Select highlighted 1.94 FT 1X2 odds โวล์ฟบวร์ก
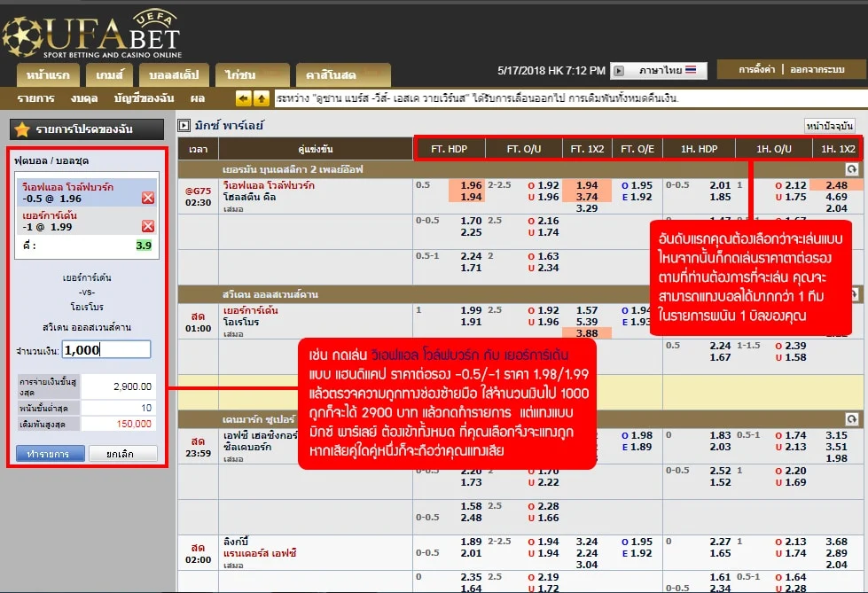 tap(587, 185)
